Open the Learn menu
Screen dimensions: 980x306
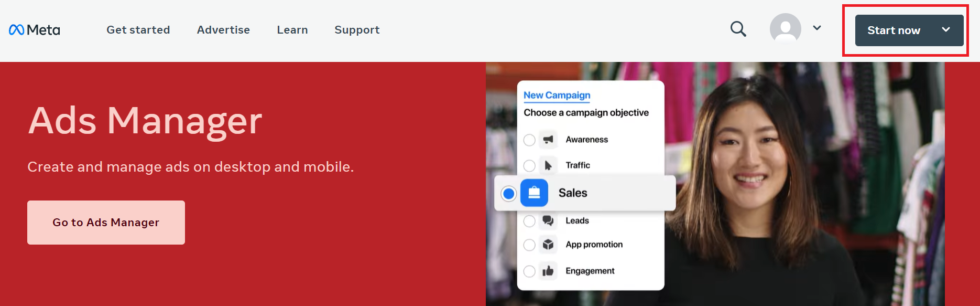click(292, 30)
